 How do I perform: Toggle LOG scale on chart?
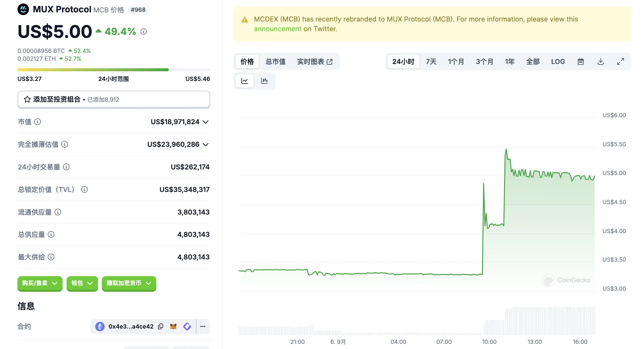(x=558, y=62)
